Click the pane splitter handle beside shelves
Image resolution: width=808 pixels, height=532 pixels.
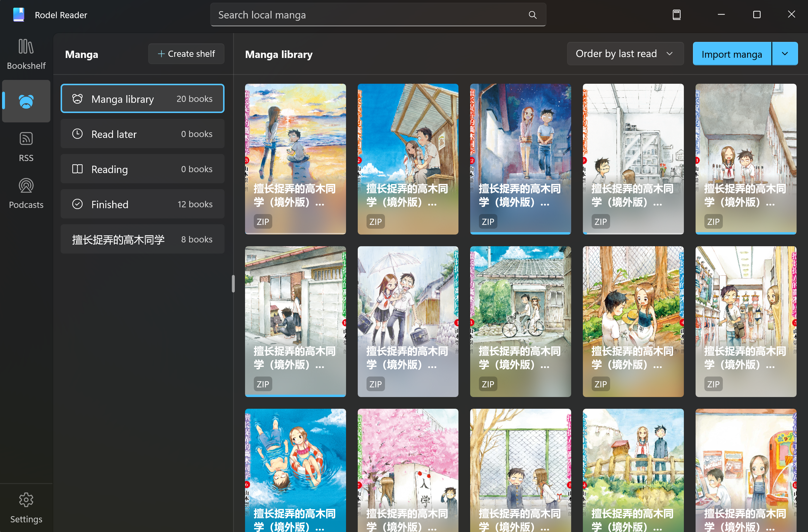click(x=233, y=283)
